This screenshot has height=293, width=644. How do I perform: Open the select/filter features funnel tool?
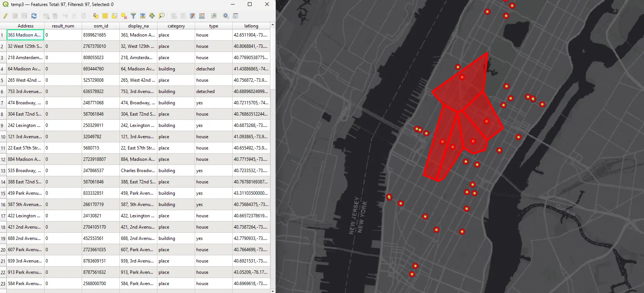pos(133,16)
